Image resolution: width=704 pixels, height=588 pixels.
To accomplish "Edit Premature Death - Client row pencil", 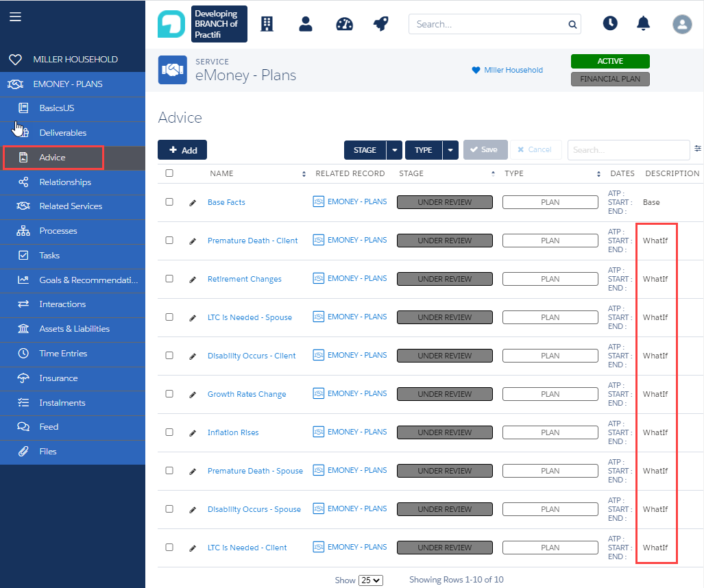I will coord(193,241).
